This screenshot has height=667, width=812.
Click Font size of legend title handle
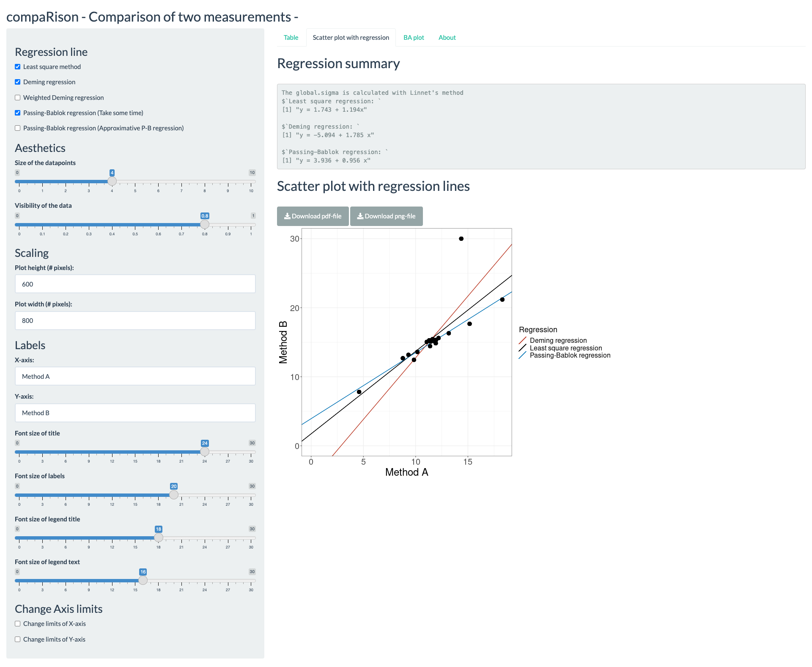click(x=159, y=537)
